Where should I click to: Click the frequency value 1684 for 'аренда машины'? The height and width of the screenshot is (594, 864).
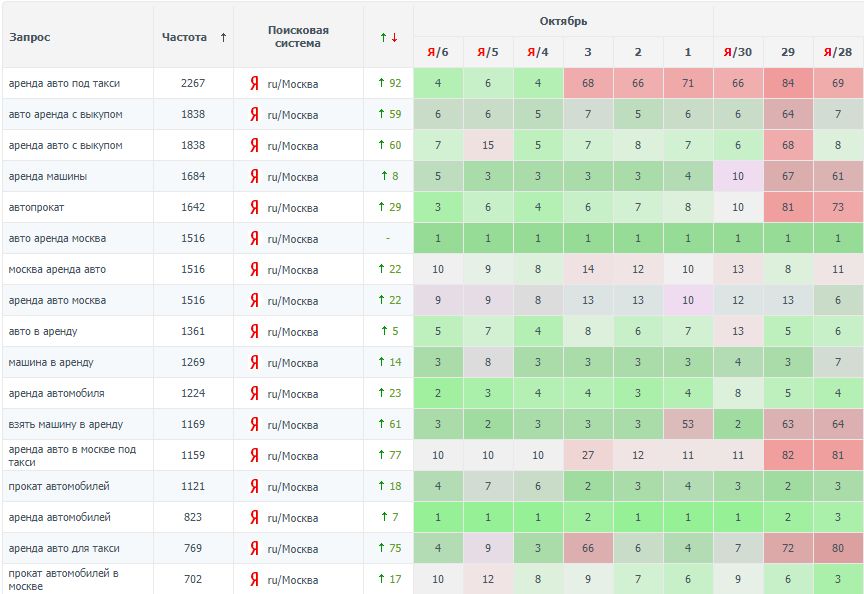193,177
